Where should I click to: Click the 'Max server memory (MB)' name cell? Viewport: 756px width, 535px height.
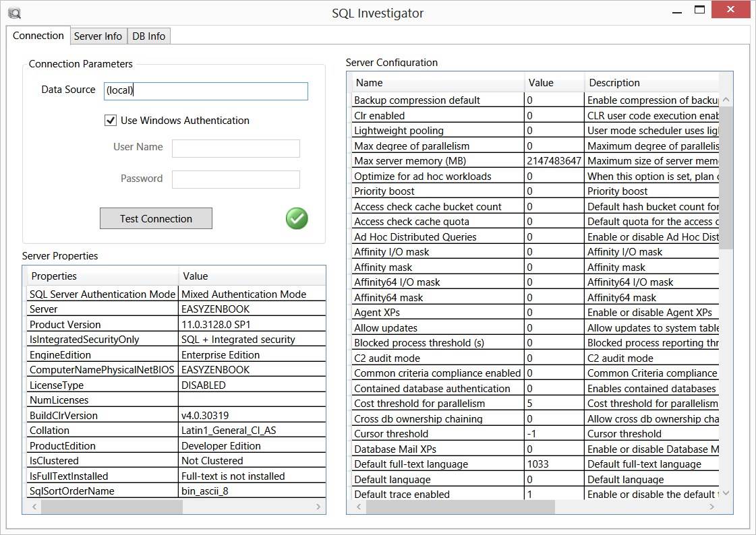[438, 161]
